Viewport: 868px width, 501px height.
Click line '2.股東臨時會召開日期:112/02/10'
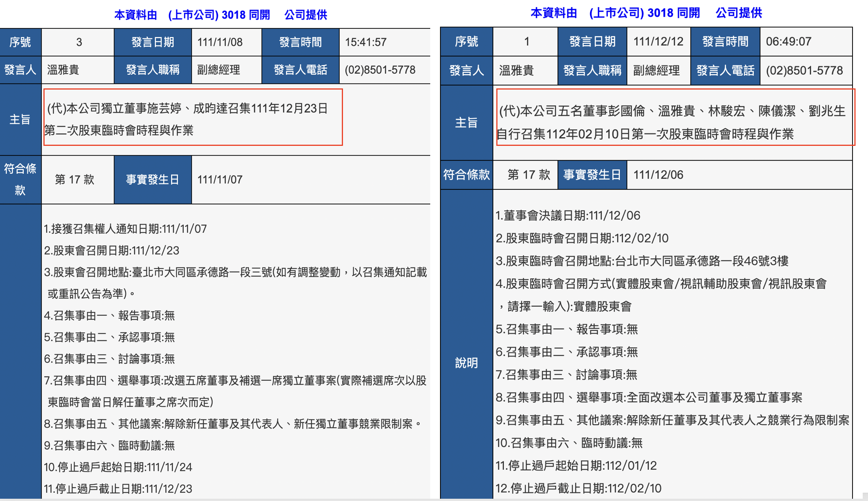(582, 238)
